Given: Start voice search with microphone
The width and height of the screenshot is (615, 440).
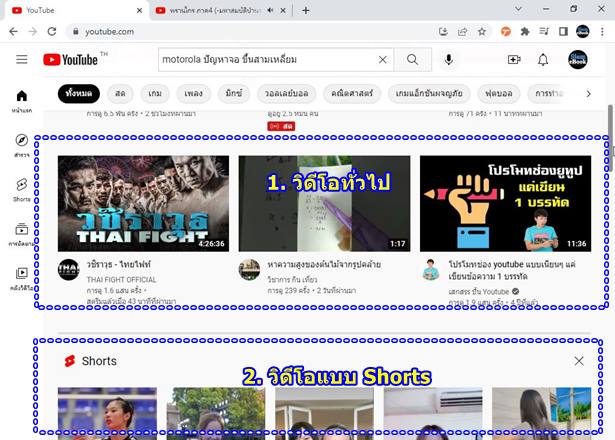Looking at the screenshot, I should (449, 60).
